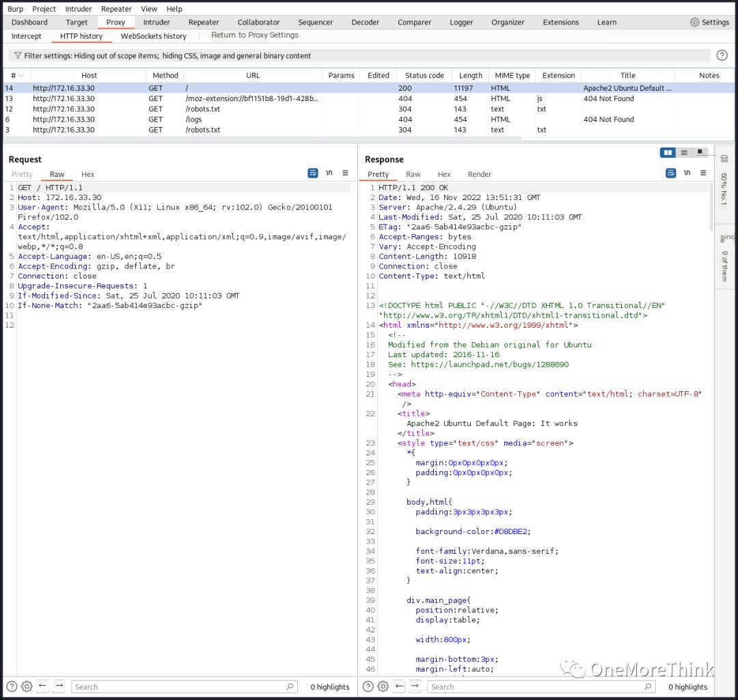Toggle word wrap in the Response panel

coord(671,173)
